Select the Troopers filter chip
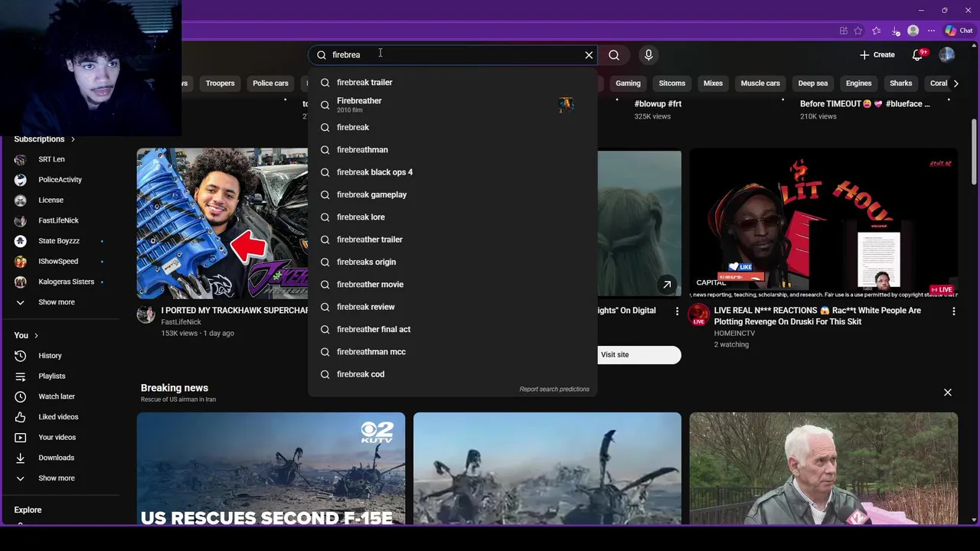 pos(220,83)
